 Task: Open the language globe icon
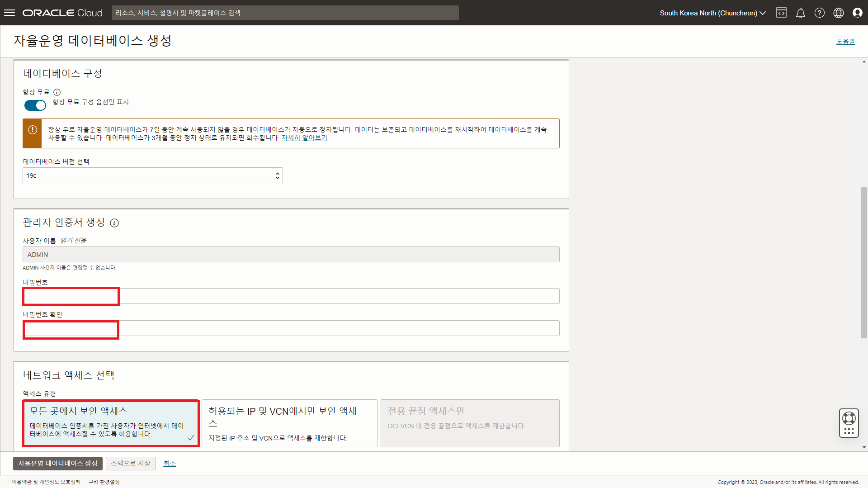(838, 13)
